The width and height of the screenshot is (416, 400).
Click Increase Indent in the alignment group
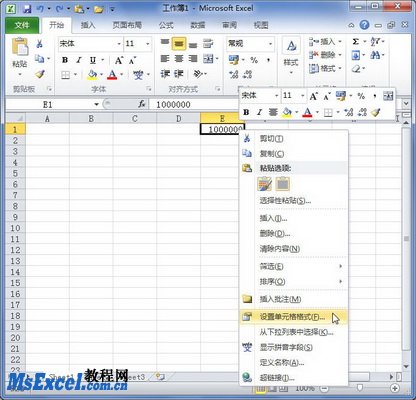point(179,74)
